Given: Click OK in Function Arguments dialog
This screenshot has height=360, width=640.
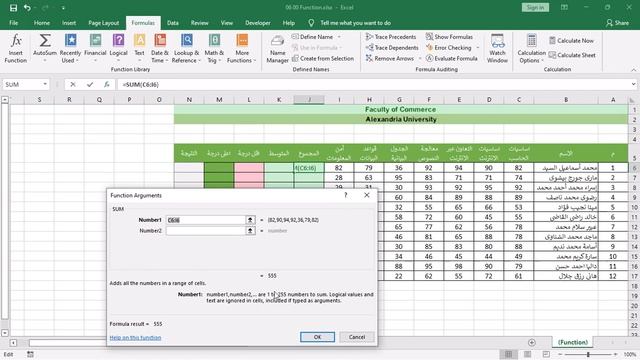Looking at the screenshot, I should (x=318, y=337).
